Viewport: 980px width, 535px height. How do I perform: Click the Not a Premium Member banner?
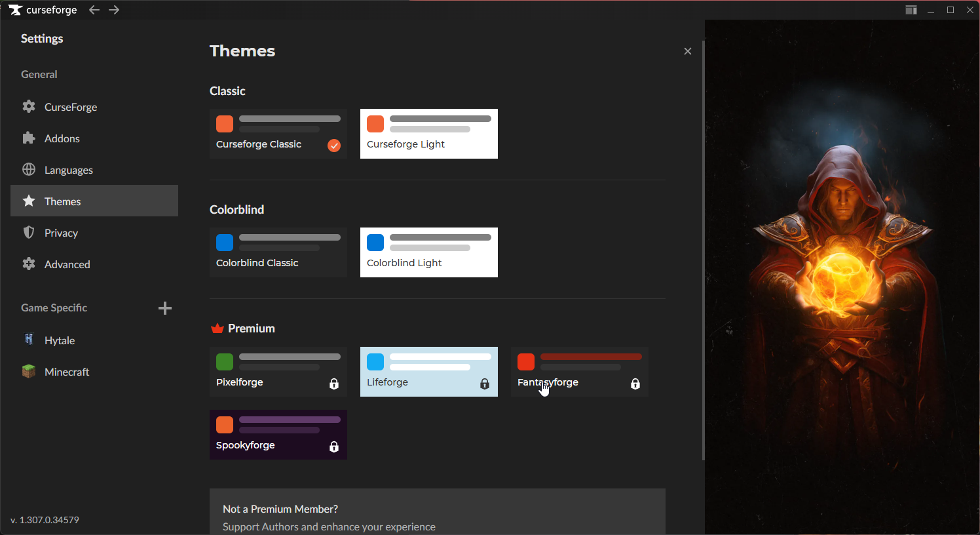[438, 512]
